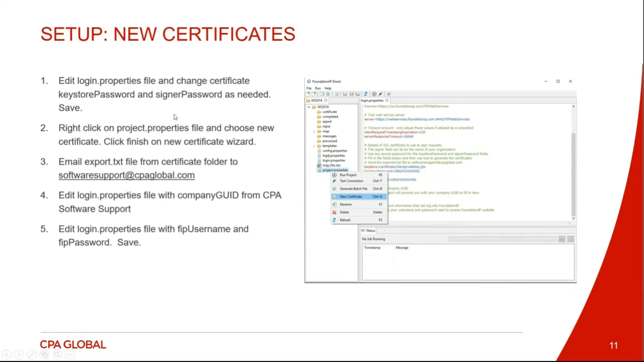
Task: Expand the templates folder node
Action: click(x=314, y=146)
